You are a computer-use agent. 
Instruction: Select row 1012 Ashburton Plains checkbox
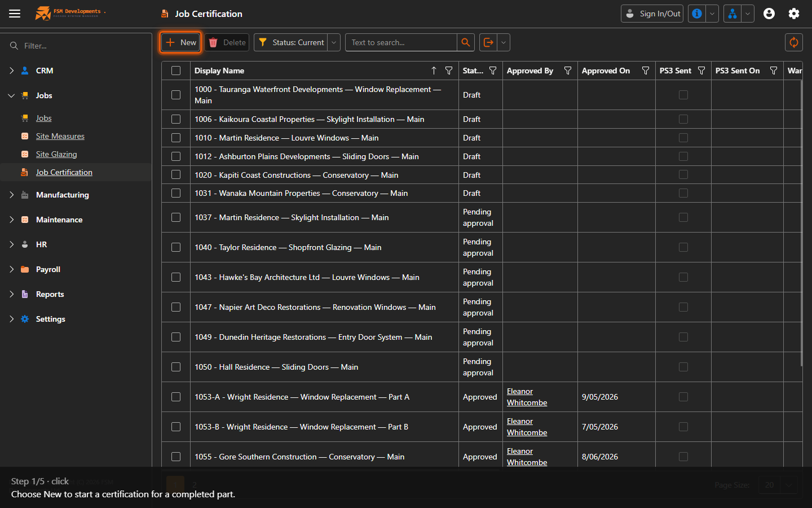tap(176, 156)
